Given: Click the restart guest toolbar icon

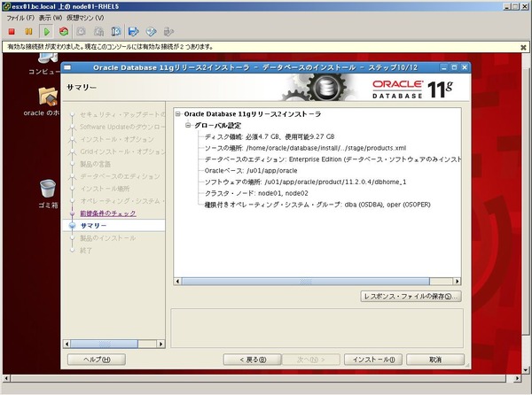Looking at the screenshot, I should [64, 32].
